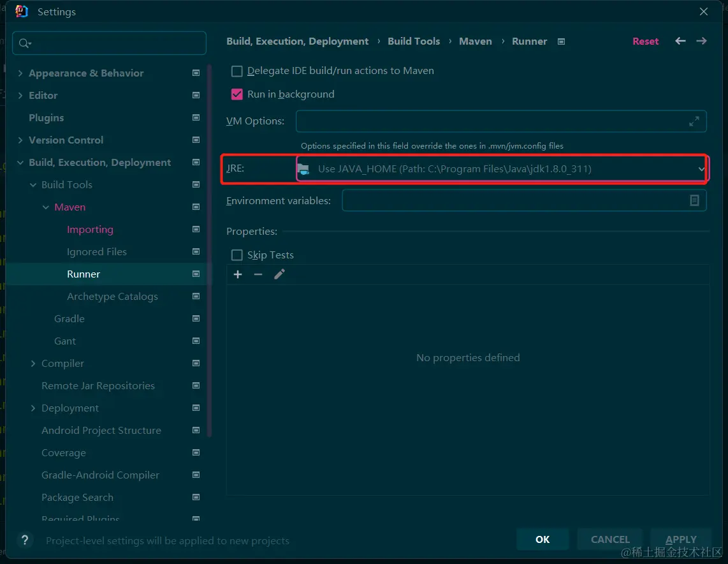This screenshot has width=728, height=564.
Task: Click the project icon after Runner breadcrumb
Action: coord(561,41)
